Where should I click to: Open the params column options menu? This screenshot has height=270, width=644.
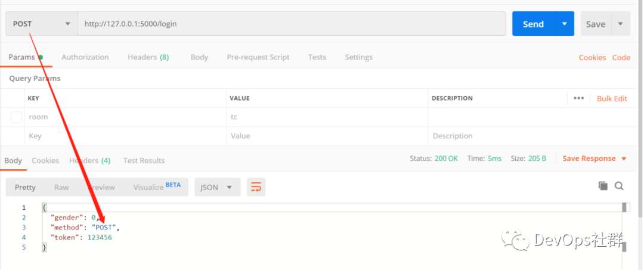coord(578,98)
